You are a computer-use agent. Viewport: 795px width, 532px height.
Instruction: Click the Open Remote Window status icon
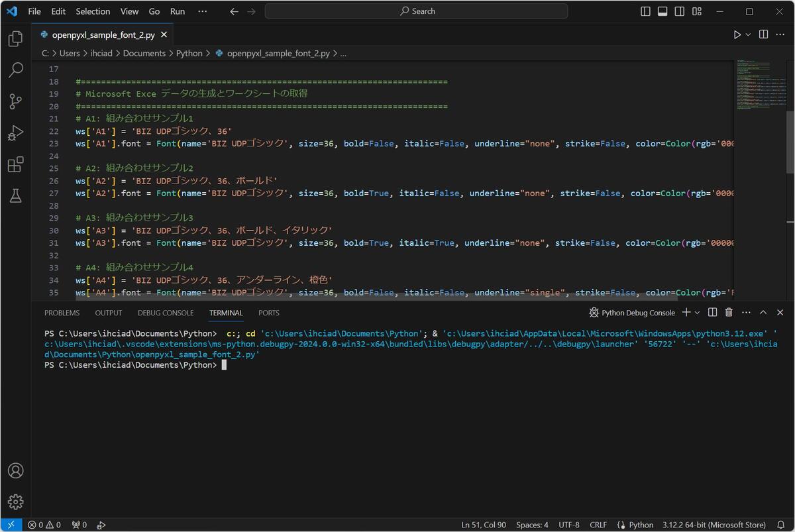click(x=11, y=525)
